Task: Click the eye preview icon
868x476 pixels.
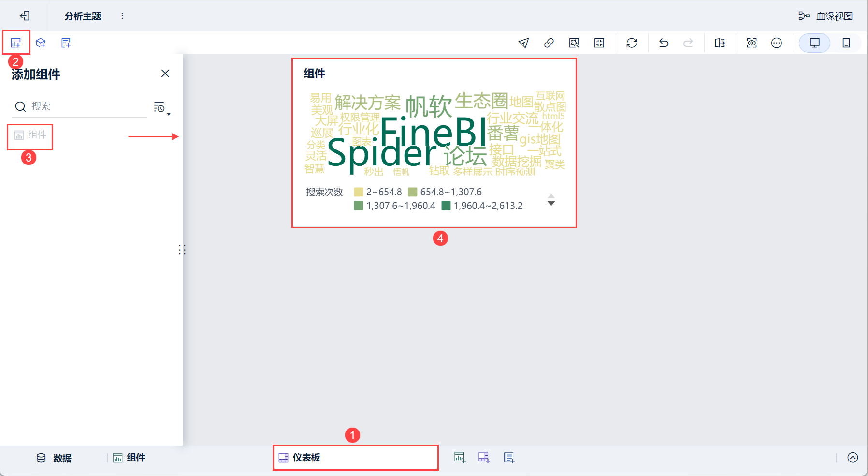Action: (752, 43)
